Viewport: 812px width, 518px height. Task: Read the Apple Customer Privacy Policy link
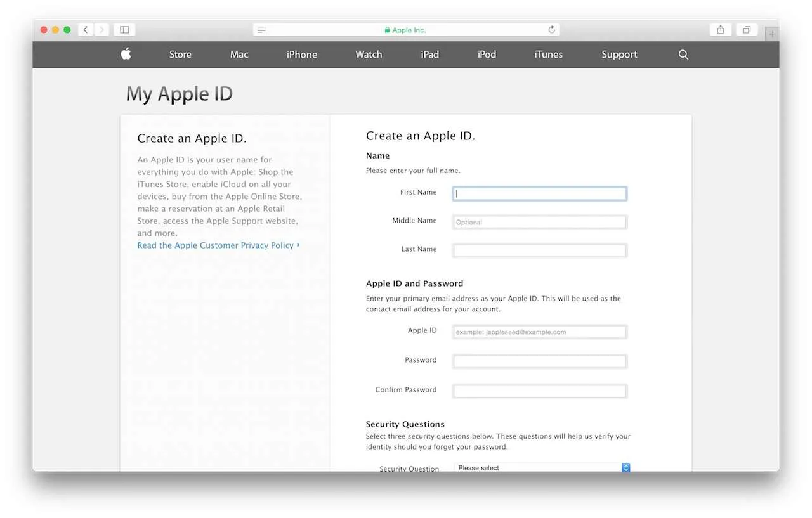(x=219, y=245)
